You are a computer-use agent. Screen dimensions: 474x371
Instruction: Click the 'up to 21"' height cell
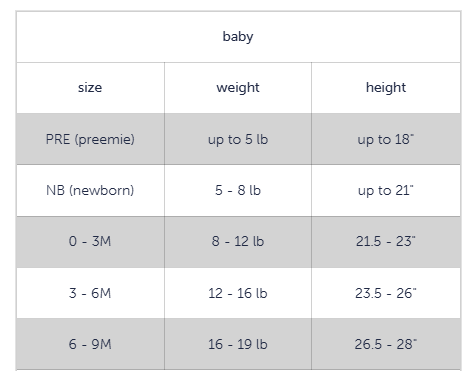click(386, 190)
